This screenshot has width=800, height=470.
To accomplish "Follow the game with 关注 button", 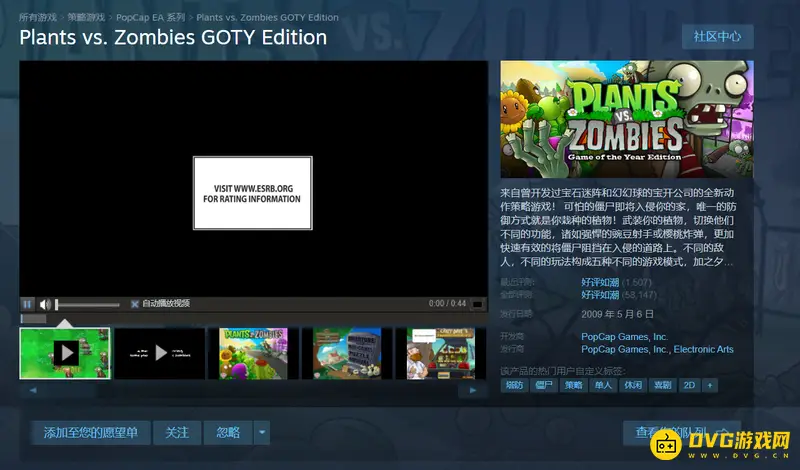I will [x=177, y=433].
